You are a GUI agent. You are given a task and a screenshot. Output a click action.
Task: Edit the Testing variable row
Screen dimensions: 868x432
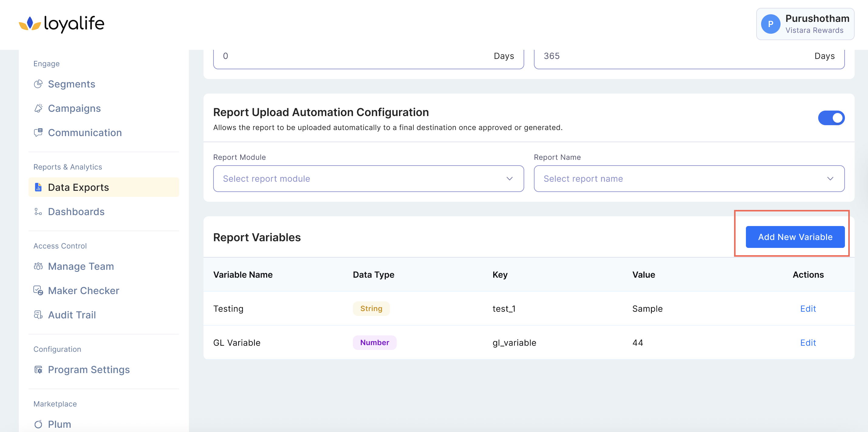tap(808, 309)
